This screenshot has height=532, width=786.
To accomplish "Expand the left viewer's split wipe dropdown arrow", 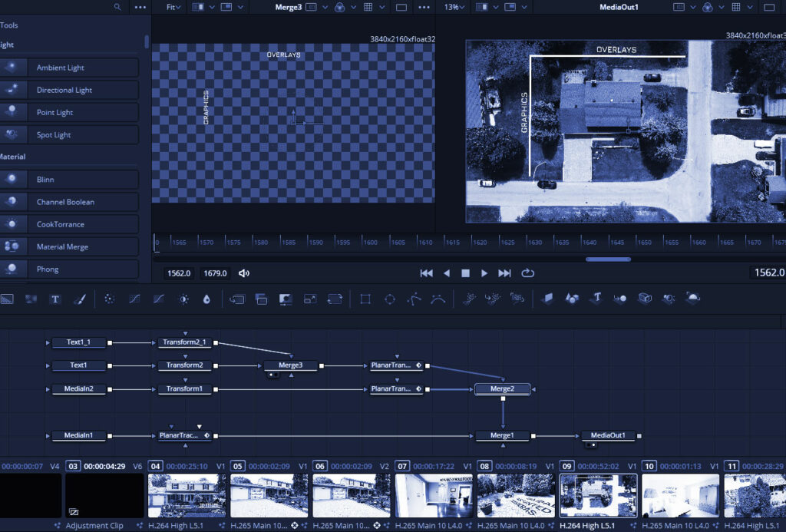I will coord(212,7).
